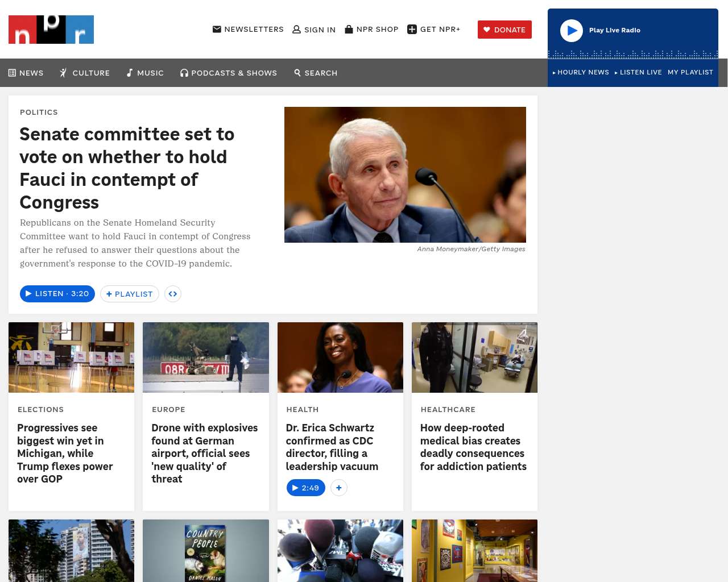Click the press microphones thumbnail

(x=340, y=551)
